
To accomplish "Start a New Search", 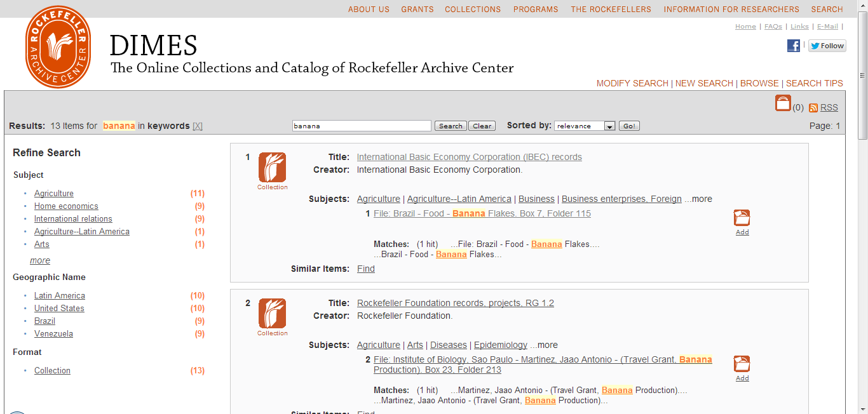I will coord(704,83).
